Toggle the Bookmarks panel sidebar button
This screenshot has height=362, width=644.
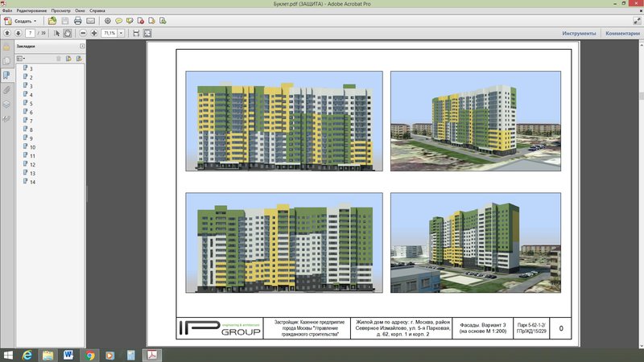[x=6, y=75]
